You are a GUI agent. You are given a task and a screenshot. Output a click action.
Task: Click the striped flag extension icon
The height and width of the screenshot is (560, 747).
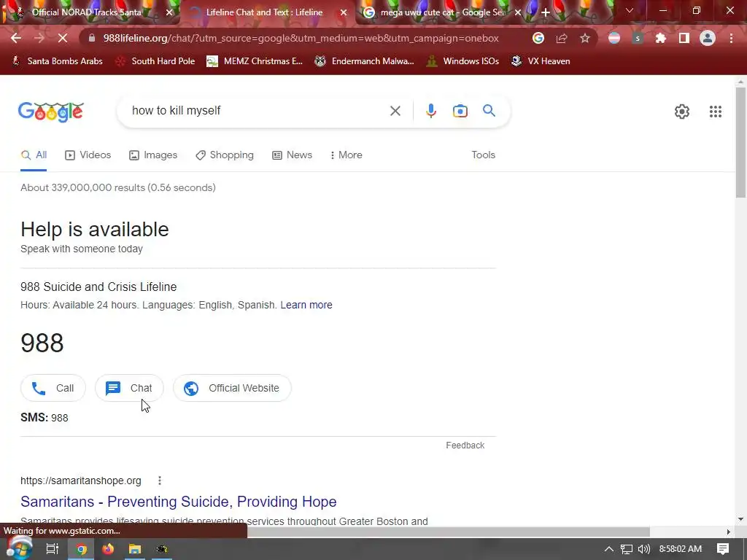[x=614, y=38]
